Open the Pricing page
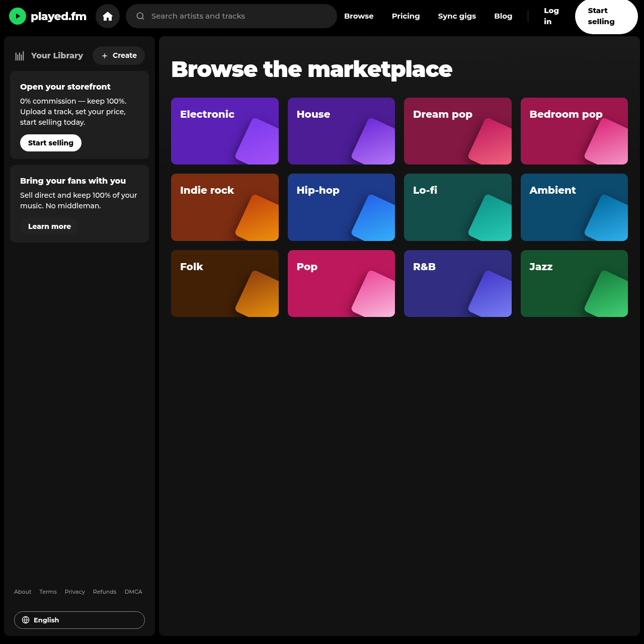The width and height of the screenshot is (644, 644). (406, 16)
